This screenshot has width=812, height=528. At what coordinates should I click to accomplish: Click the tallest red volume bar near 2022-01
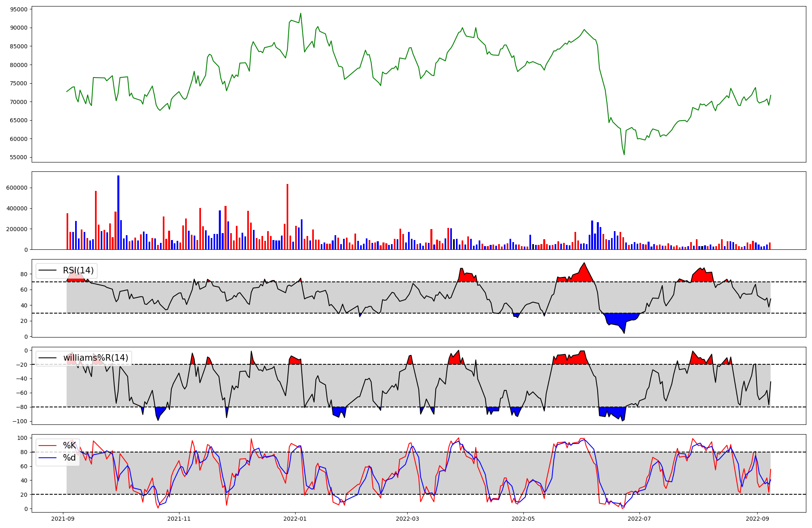point(287,217)
